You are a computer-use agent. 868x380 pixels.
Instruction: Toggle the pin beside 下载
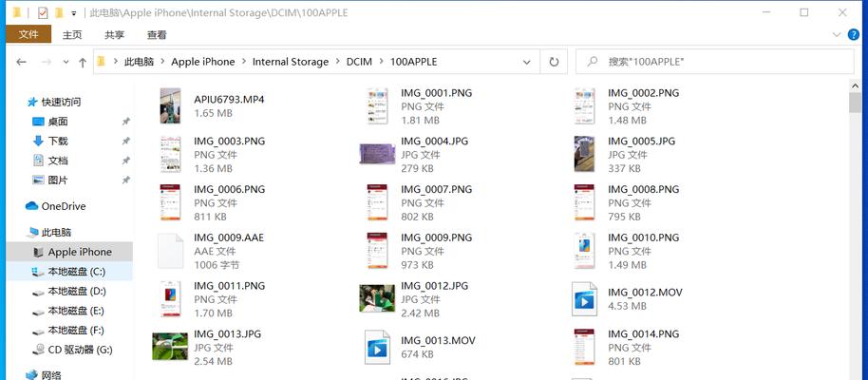point(125,142)
